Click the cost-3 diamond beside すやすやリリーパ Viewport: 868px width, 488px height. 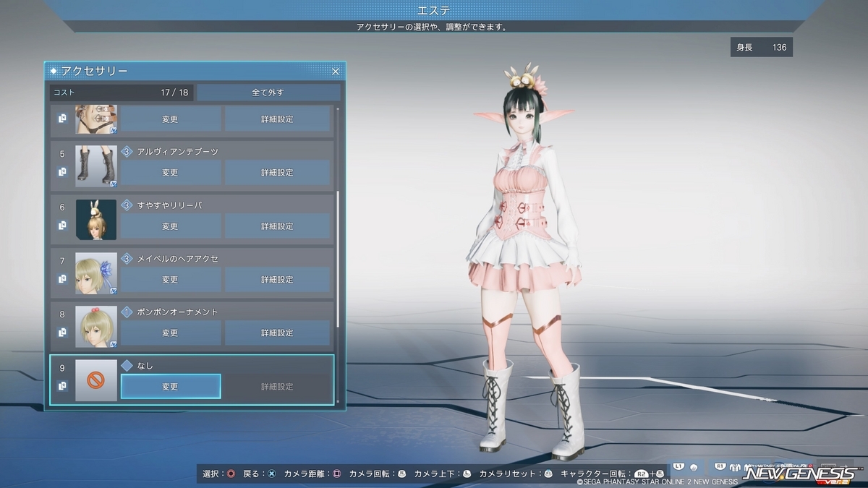[127, 205]
